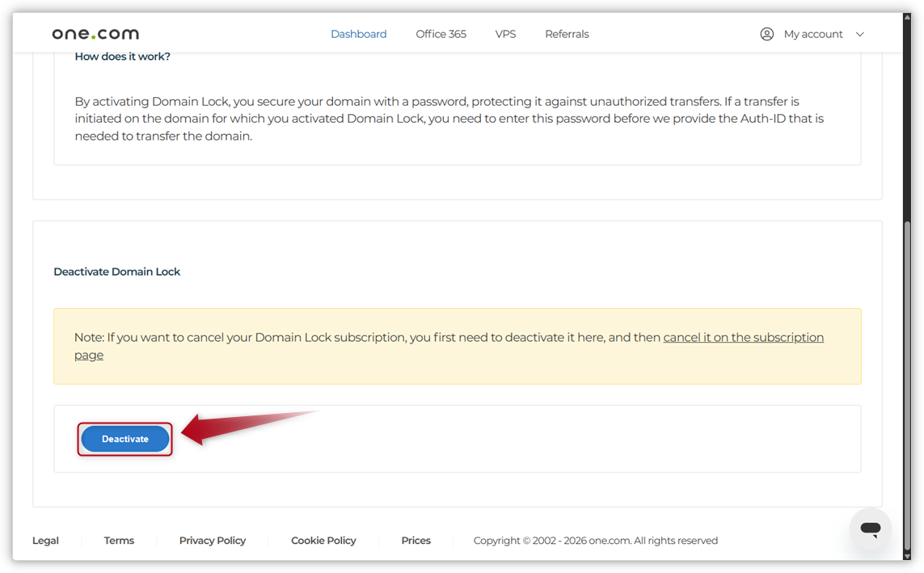Click the Deactivate button for Domain Lock
This screenshot has height=573, width=924.
pos(124,439)
